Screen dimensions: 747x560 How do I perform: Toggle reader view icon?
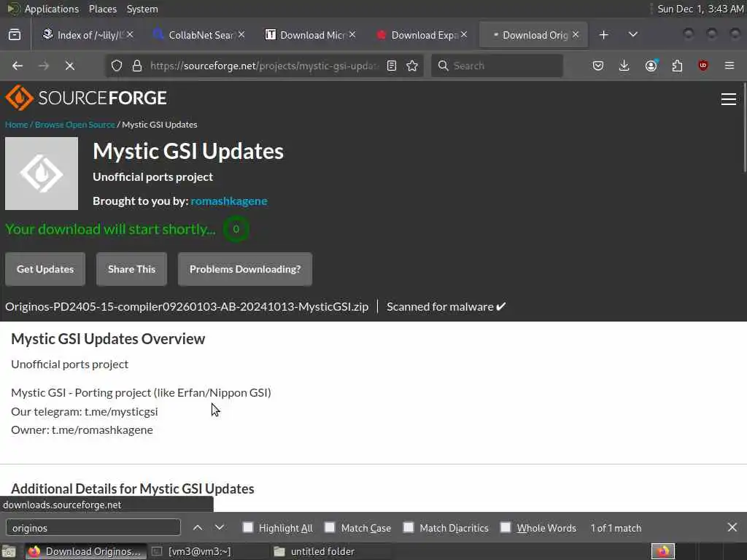(x=392, y=66)
